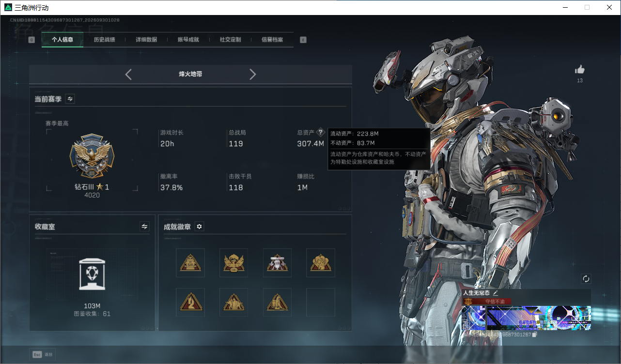Select the S11 crown achievement badge
This screenshot has width=621, height=364.
190,263
